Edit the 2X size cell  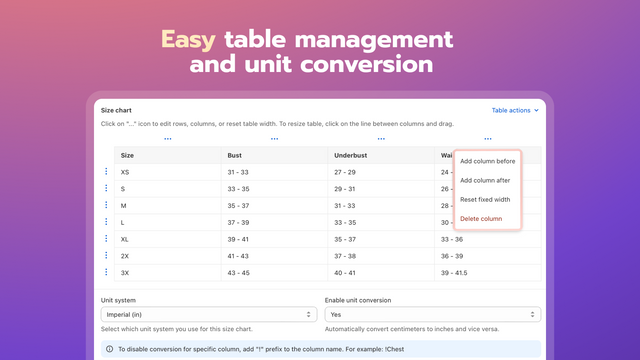[168, 256]
